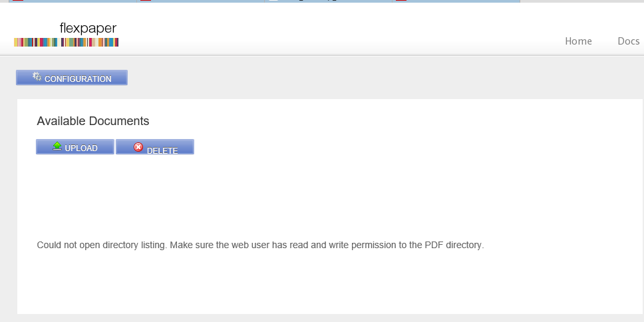Image resolution: width=644 pixels, height=322 pixels.
Task: Click the red favicon on the second browser tab
Action: pyautogui.click(x=146, y=1)
